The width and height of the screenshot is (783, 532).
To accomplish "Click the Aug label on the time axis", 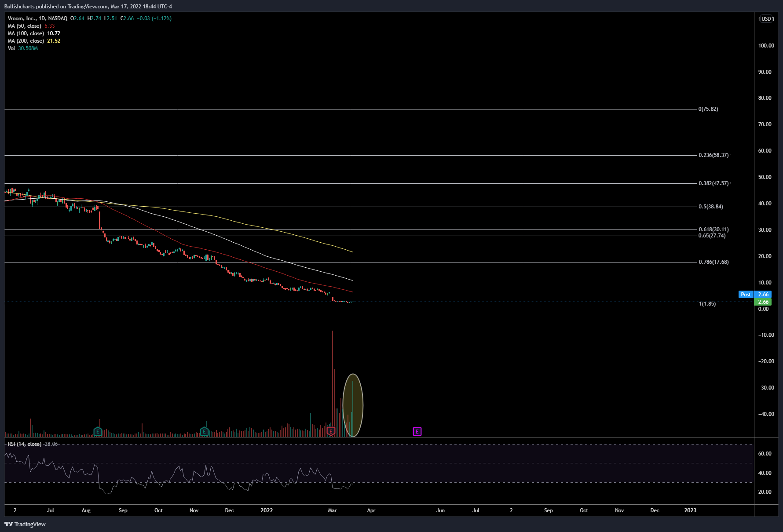I will click(86, 510).
